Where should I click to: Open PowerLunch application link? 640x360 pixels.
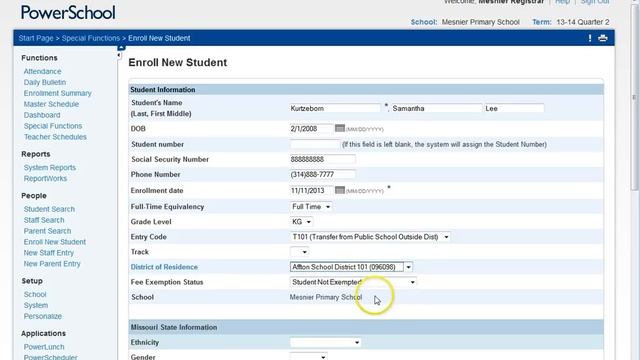pos(44,347)
